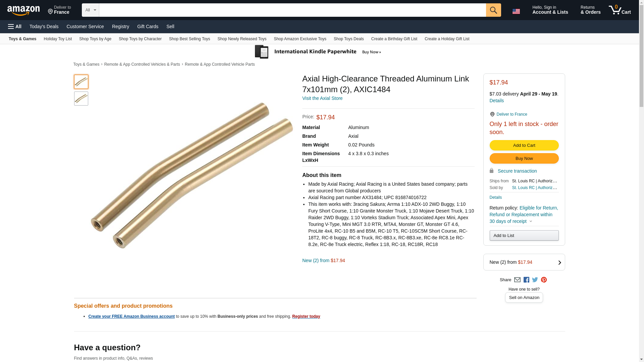Open the shopping cart icon

pos(620,10)
